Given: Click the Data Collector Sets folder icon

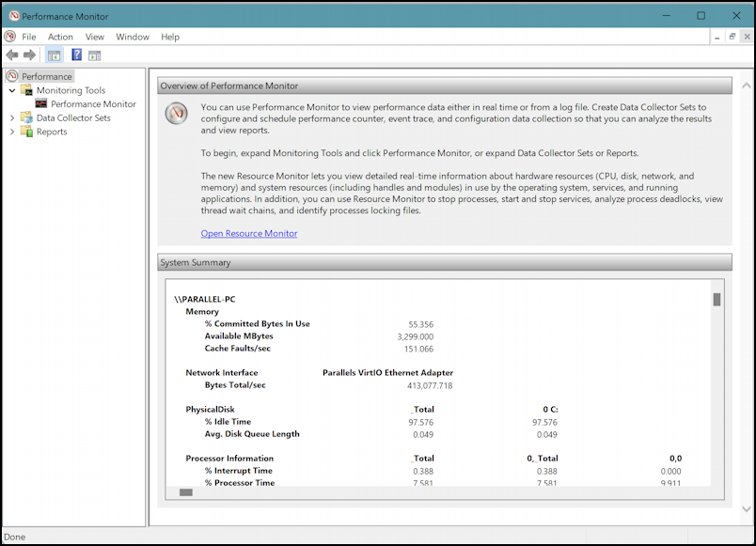Looking at the screenshot, I should point(27,117).
